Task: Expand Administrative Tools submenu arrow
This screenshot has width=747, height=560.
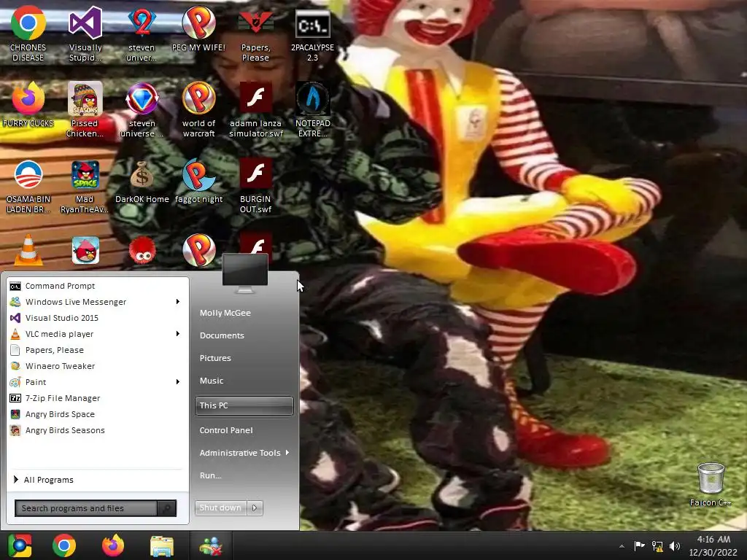Action: pyautogui.click(x=287, y=452)
